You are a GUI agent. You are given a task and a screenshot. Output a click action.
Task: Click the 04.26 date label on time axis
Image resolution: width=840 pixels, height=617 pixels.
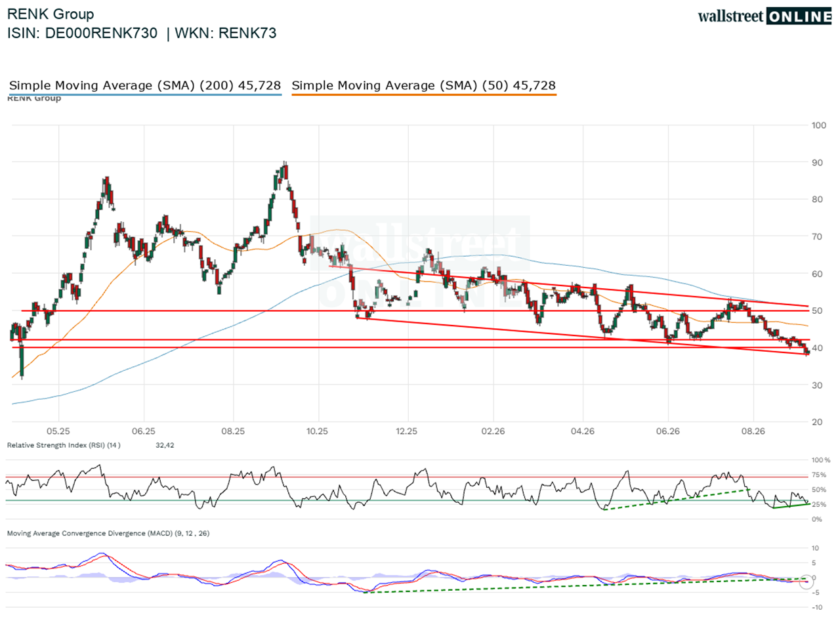click(582, 431)
